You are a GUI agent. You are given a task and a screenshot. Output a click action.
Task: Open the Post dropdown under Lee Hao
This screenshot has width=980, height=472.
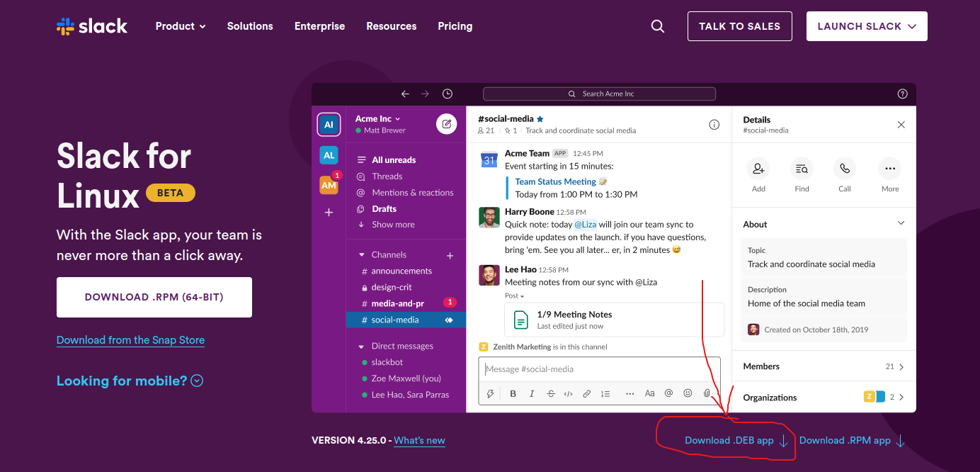pos(515,296)
